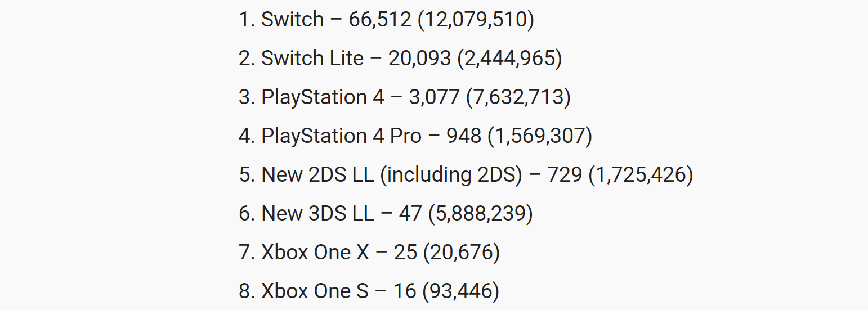This screenshot has width=868, height=310.
Task: Click the PlayStation 4 entry in line three
Action: coord(323,97)
